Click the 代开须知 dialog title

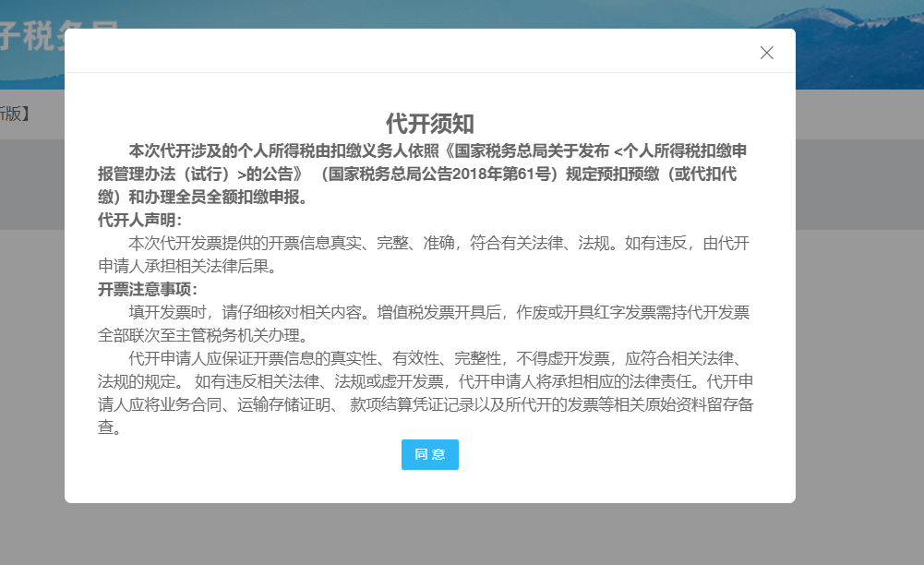[430, 123]
